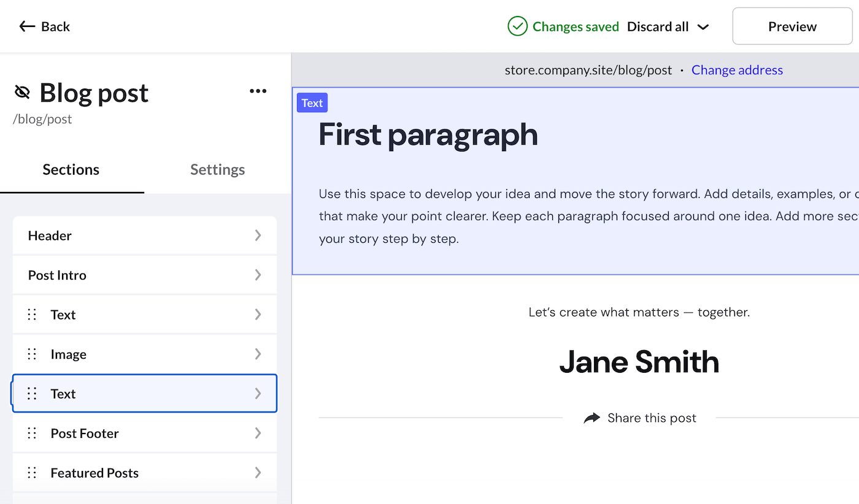This screenshot has height=504, width=859.
Task: Open the Post Intro section
Action: pos(145,275)
